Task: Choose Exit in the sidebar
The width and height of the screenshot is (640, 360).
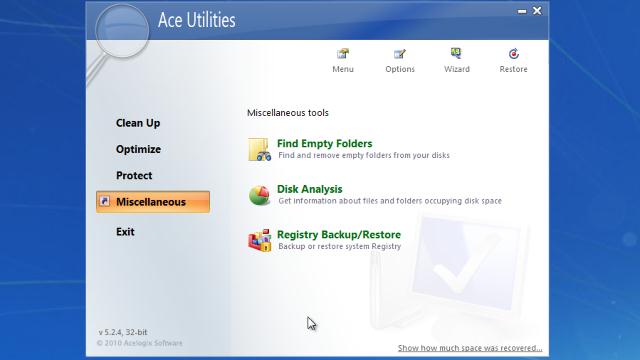Action: (x=125, y=232)
